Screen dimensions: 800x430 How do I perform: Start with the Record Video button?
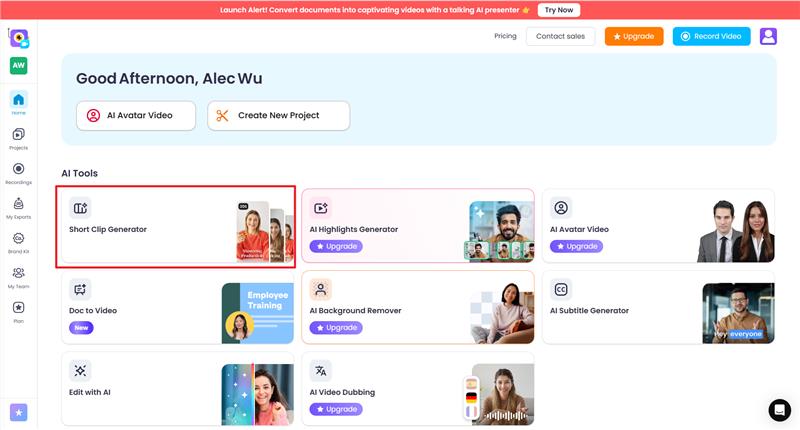[711, 36]
